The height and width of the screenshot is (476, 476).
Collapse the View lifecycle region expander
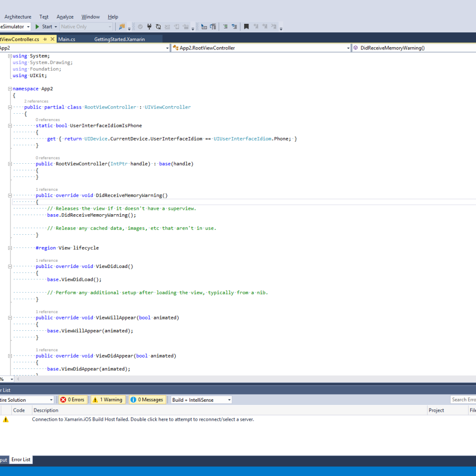click(10, 248)
